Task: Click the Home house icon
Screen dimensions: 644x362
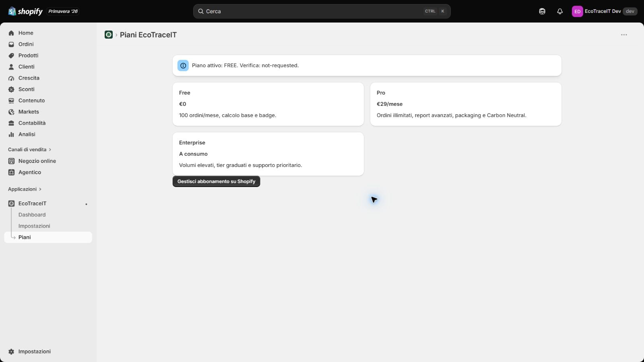Action: 11,33
